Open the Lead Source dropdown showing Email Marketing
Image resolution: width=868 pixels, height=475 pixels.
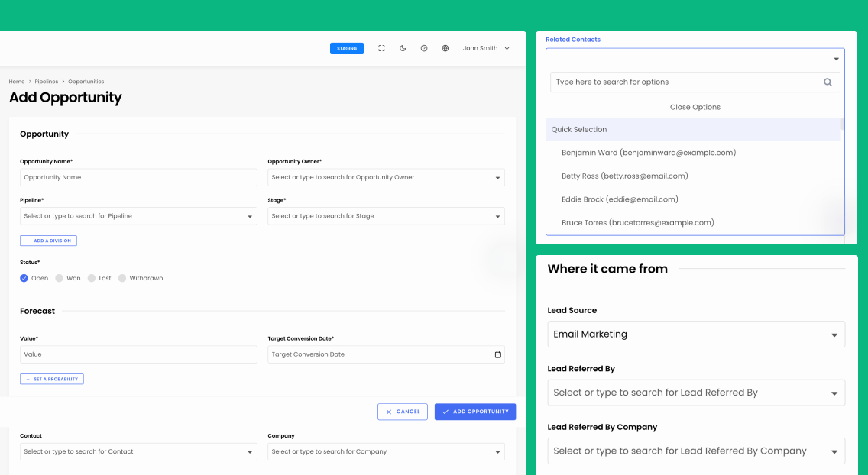pos(696,334)
